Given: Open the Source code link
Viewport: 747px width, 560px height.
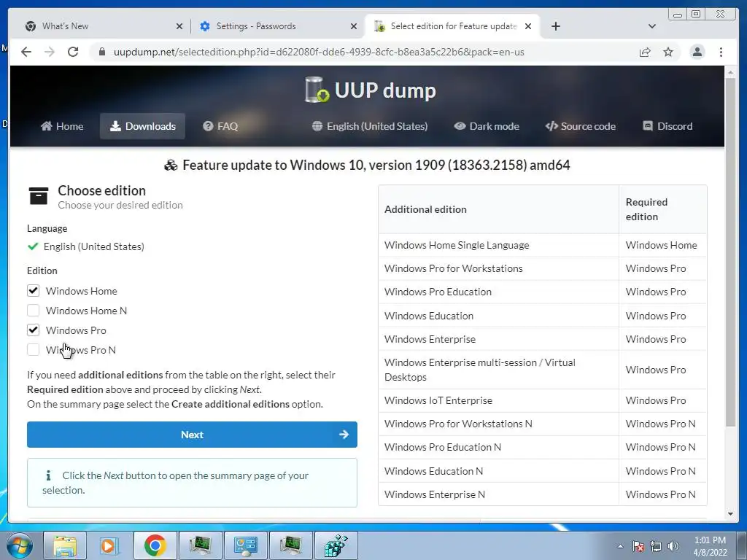Looking at the screenshot, I should [580, 126].
